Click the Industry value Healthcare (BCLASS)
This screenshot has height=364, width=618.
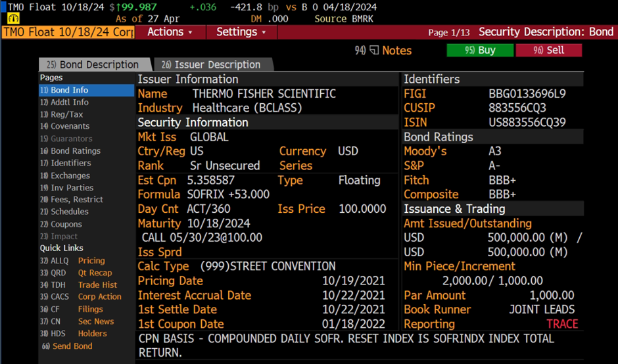click(247, 108)
